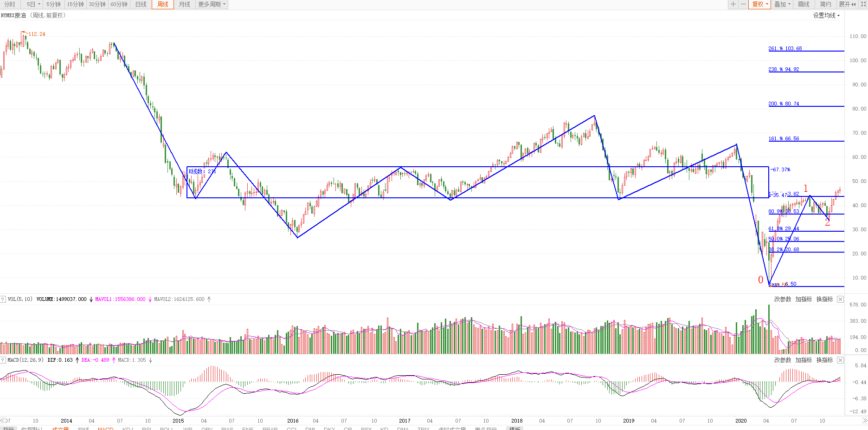Click the 2020 time axis label
Screen dimensions: 868x430
point(741,421)
